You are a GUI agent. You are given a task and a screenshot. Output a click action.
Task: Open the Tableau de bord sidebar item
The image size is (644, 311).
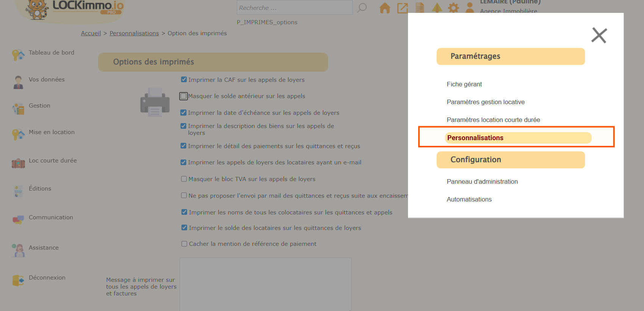[x=51, y=53]
